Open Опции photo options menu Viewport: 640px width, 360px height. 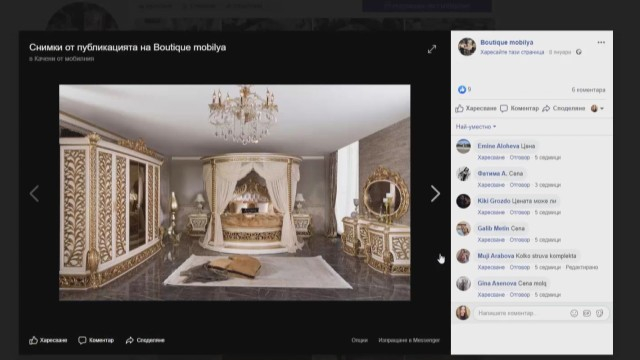359,340
